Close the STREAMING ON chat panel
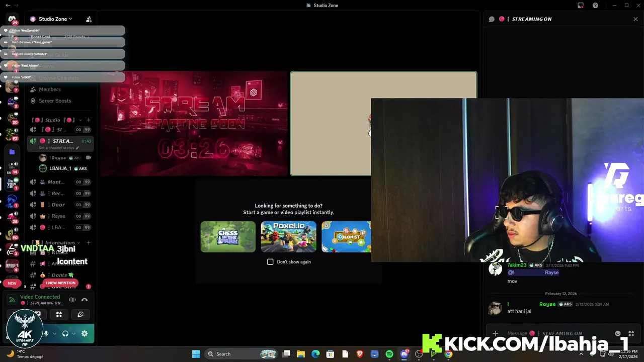 click(635, 19)
